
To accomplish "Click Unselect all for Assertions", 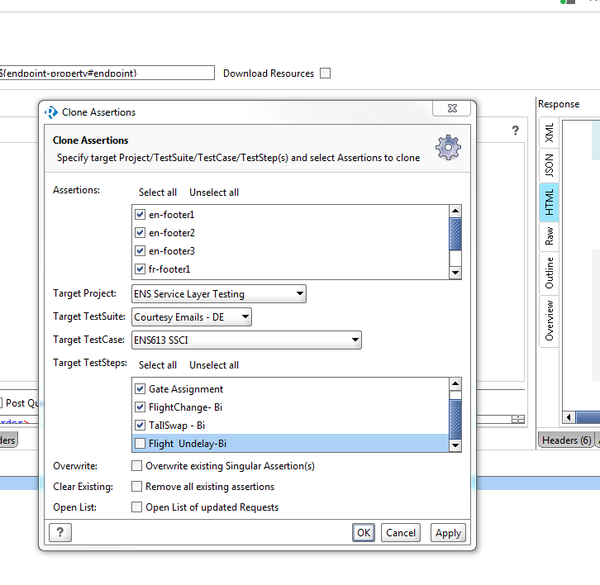I will [214, 193].
